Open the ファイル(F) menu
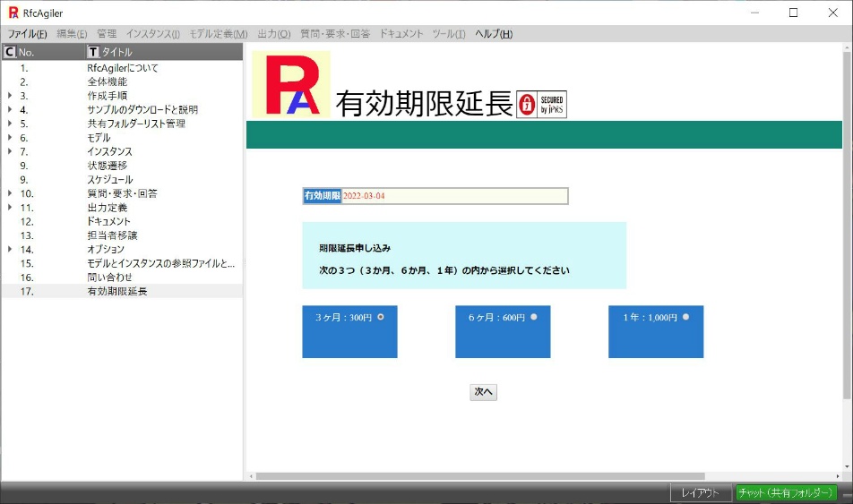Image resolution: width=853 pixels, height=504 pixels. click(27, 34)
